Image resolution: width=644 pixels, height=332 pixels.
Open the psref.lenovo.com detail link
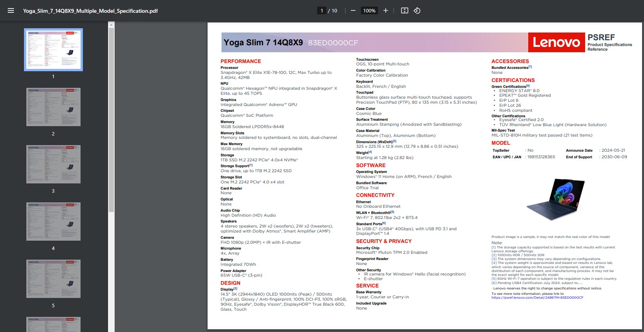coord(537,298)
